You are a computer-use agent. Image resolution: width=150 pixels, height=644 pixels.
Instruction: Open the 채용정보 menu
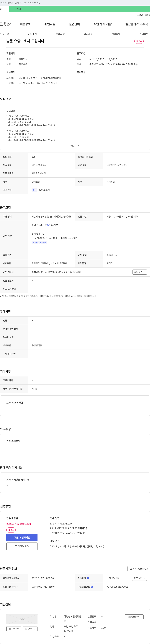pos(25,24)
